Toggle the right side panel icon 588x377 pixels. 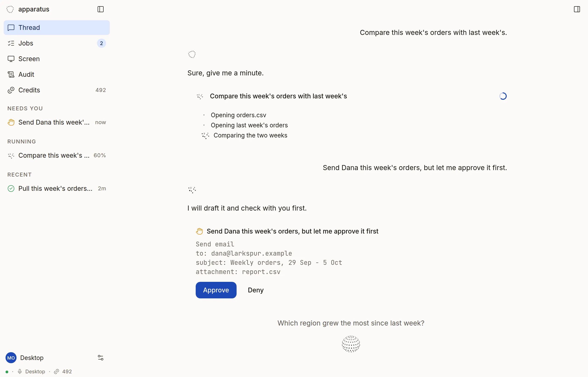pos(577,9)
